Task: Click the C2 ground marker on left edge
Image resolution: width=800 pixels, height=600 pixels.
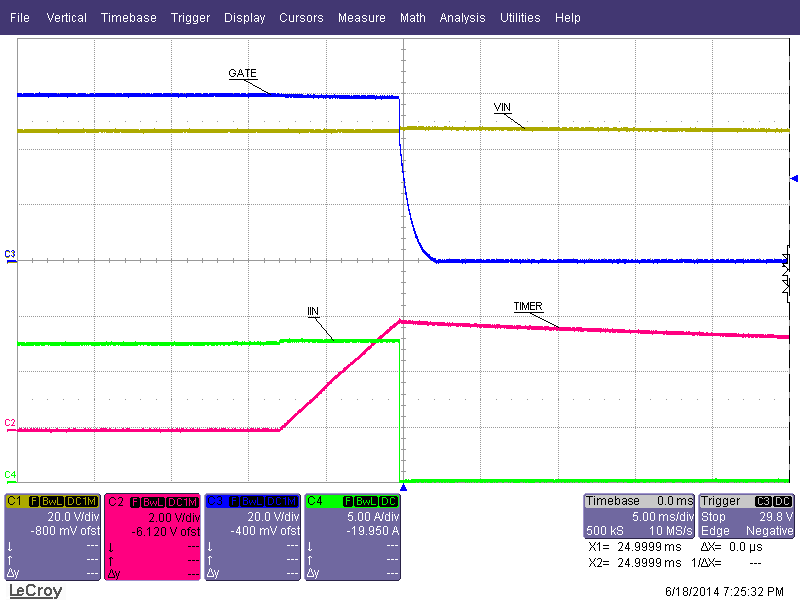Action: pyautogui.click(x=10, y=423)
